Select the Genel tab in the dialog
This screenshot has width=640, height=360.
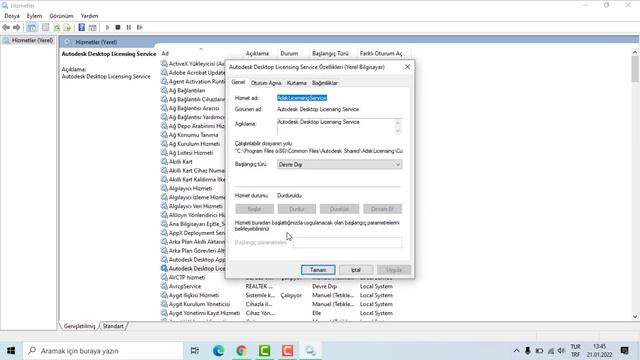238,82
